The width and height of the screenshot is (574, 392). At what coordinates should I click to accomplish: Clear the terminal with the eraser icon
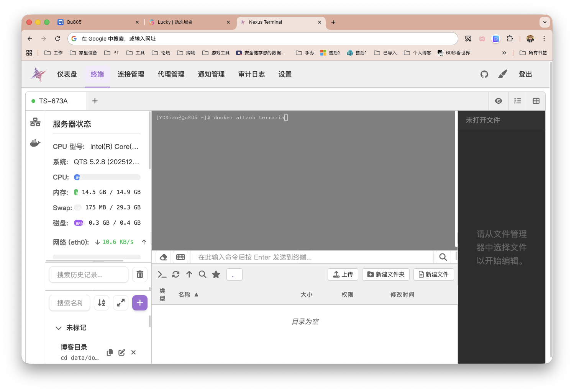coord(162,257)
